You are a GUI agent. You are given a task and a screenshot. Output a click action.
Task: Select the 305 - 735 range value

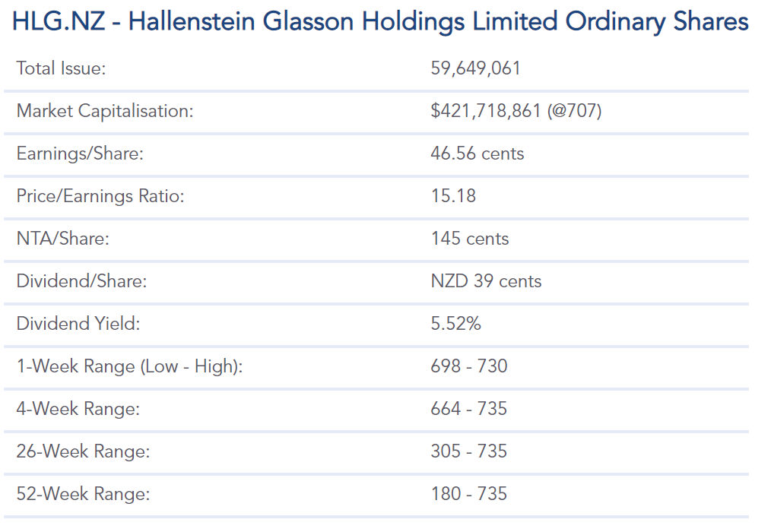pyautogui.click(x=468, y=451)
